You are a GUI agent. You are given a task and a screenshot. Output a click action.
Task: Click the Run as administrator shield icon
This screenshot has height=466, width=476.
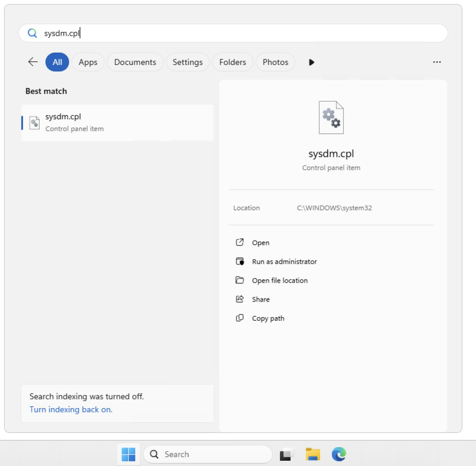(240, 261)
